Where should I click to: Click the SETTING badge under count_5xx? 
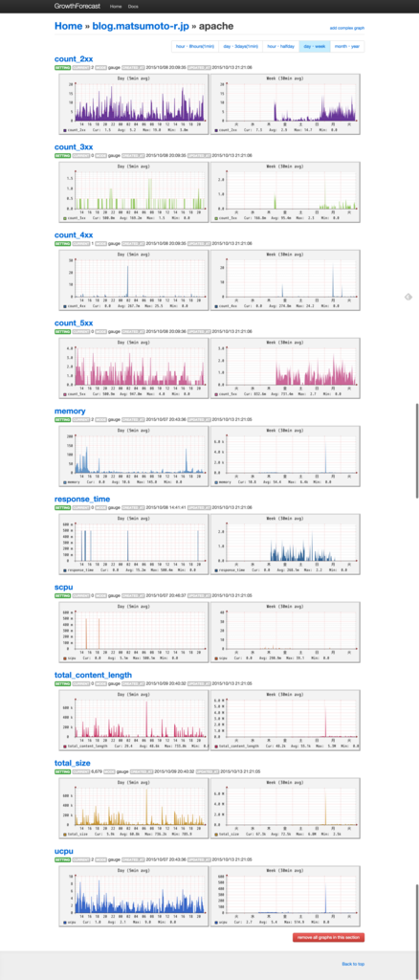(62, 331)
